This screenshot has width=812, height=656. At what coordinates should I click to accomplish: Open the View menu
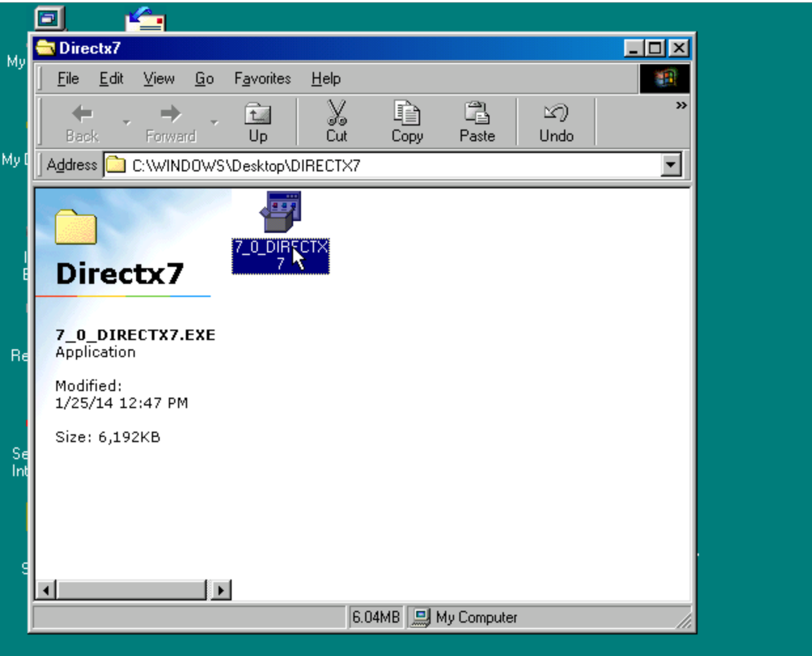[159, 78]
